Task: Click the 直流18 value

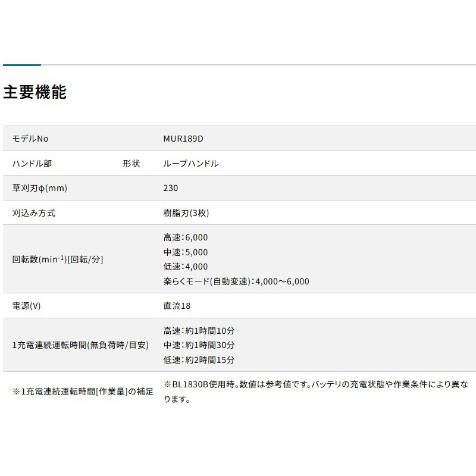Action: tap(177, 306)
